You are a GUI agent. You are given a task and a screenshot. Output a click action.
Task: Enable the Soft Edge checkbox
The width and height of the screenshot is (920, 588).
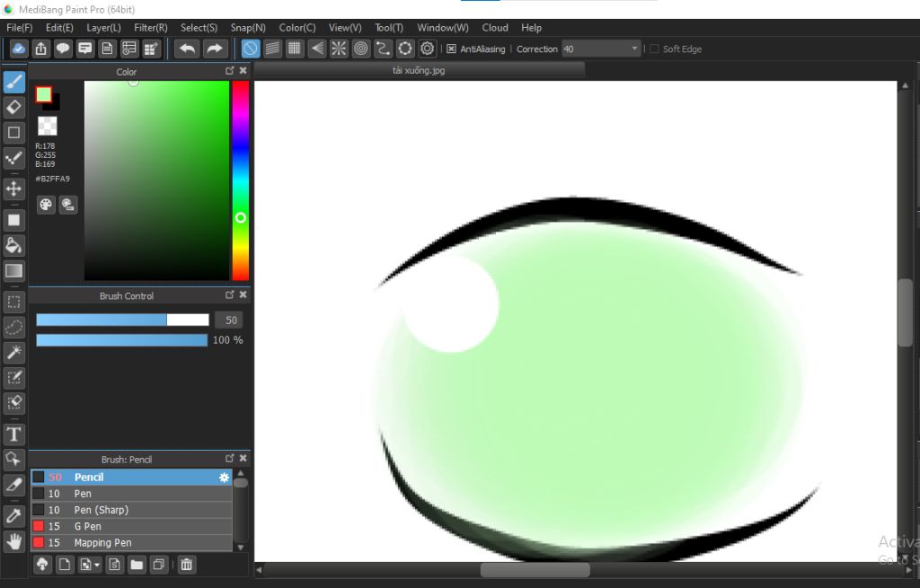pyautogui.click(x=654, y=48)
